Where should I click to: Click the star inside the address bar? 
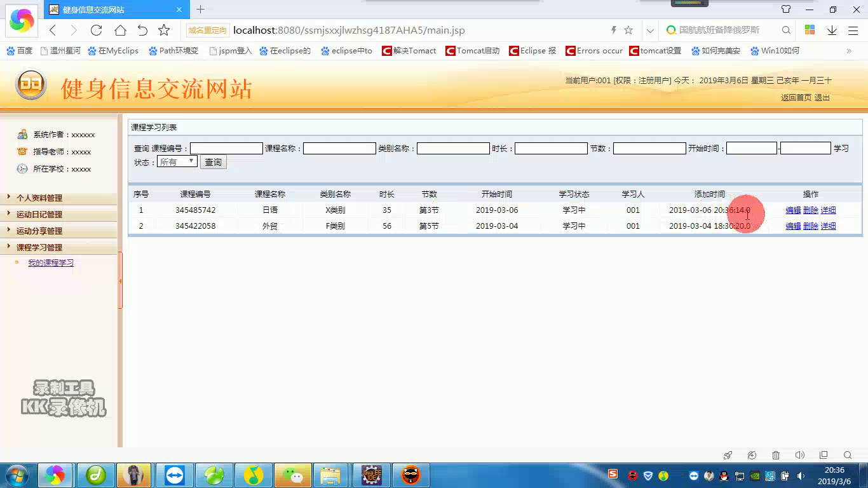pyautogui.click(x=628, y=30)
